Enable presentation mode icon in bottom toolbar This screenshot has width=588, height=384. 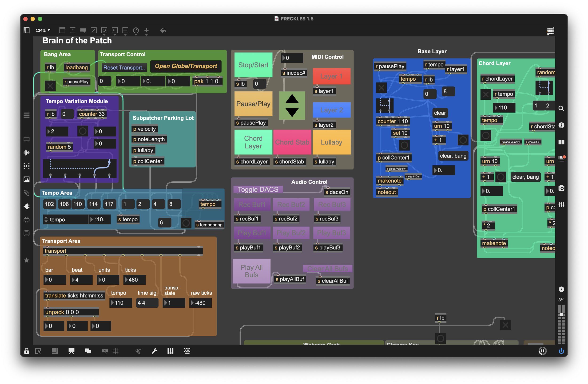72,351
